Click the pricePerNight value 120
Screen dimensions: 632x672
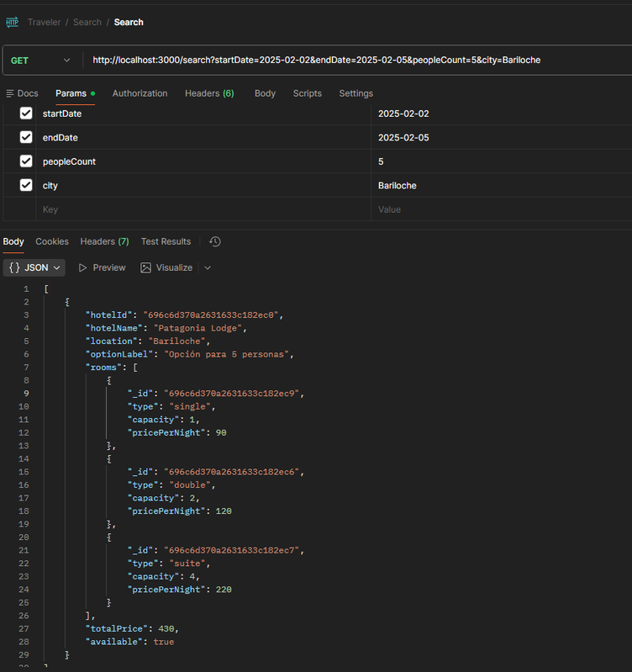tap(224, 511)
